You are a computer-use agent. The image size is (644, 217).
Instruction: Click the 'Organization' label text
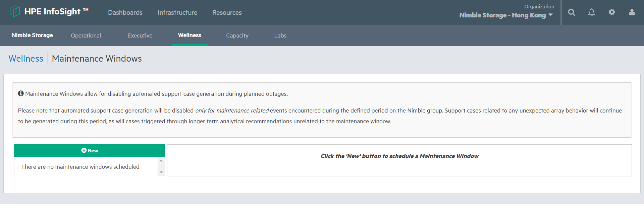539,7
